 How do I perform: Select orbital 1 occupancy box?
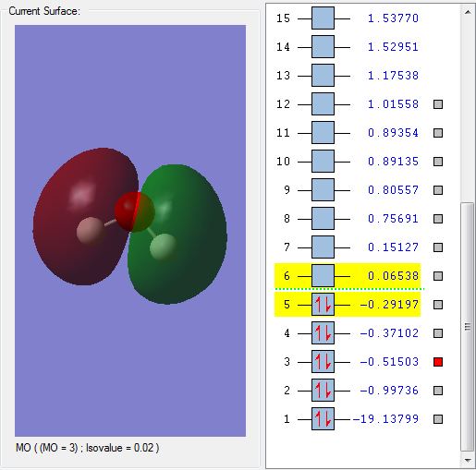(323, 419)
